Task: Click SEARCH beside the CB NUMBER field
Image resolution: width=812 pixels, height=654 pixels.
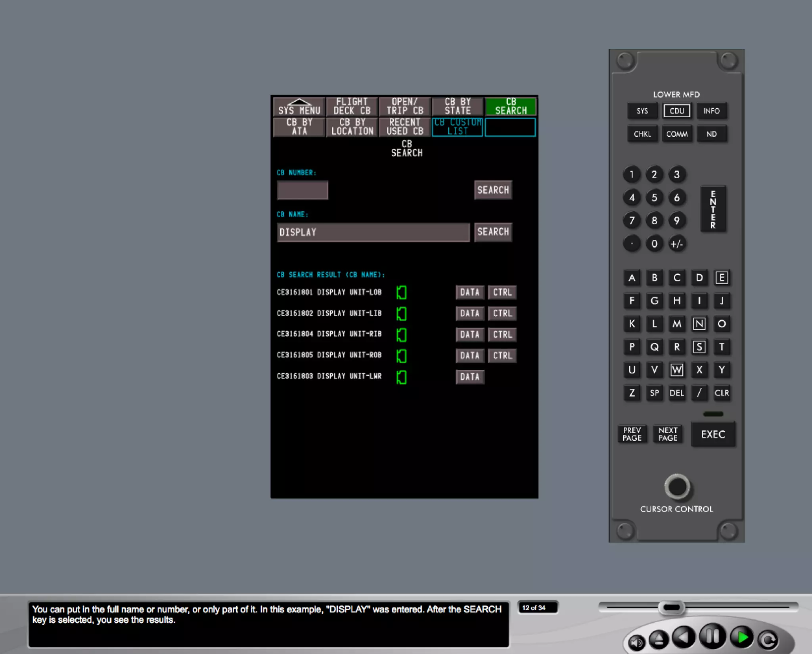Action: [x=493, y=190]
